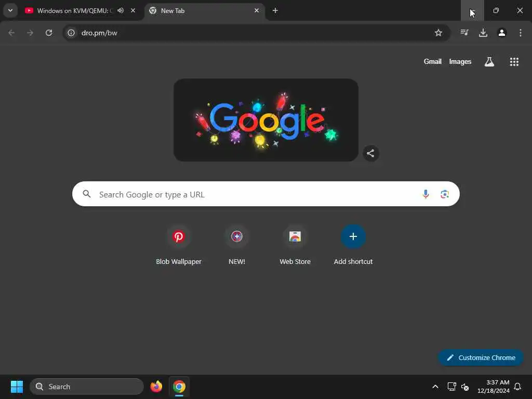Open the media controls icon
Screen dimensions: 532x399
point(464,33)
